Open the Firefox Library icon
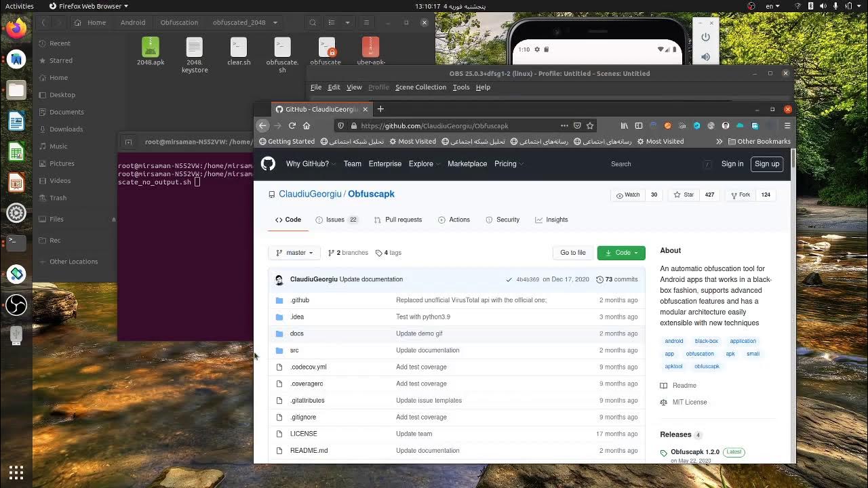This screenshot has width=868, height=488. point(624,125)
